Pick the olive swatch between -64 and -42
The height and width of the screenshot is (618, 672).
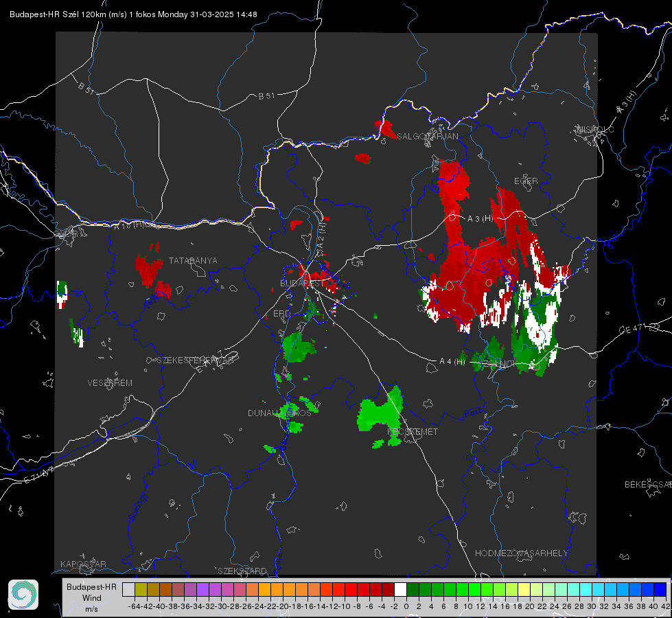(141, 589)
